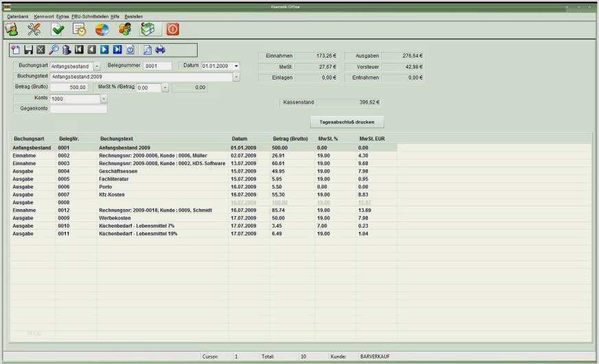This screenshot has width=599, height=364.
Task: Open the MwSt.% dropdown arrow
Action: 165,88
